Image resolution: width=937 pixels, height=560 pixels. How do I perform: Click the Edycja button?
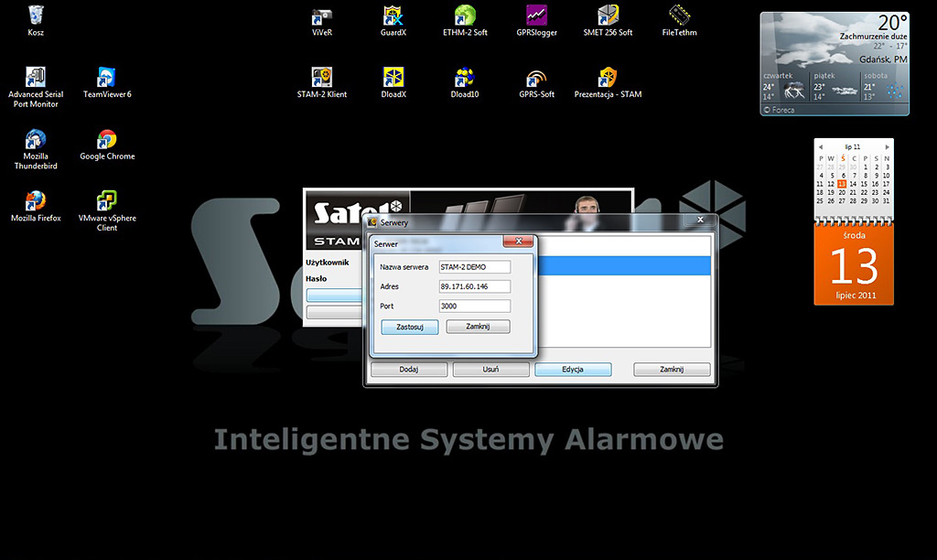(573, 370)
